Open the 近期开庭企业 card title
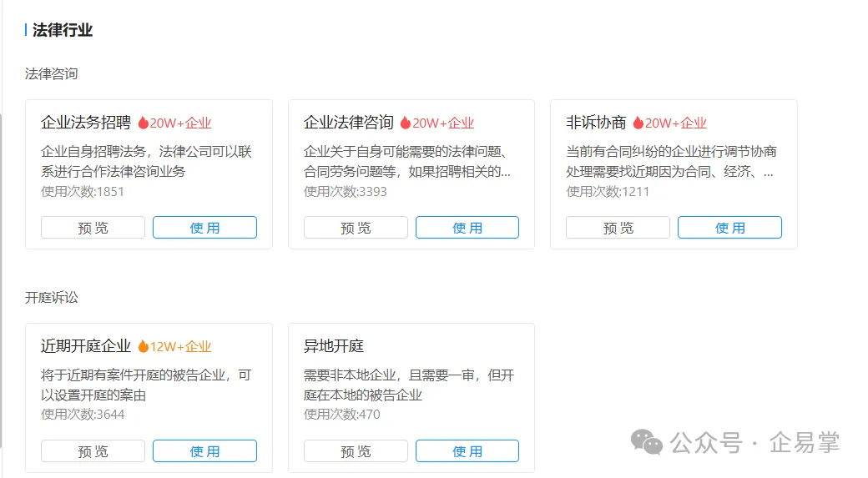 tap(86, 345)
